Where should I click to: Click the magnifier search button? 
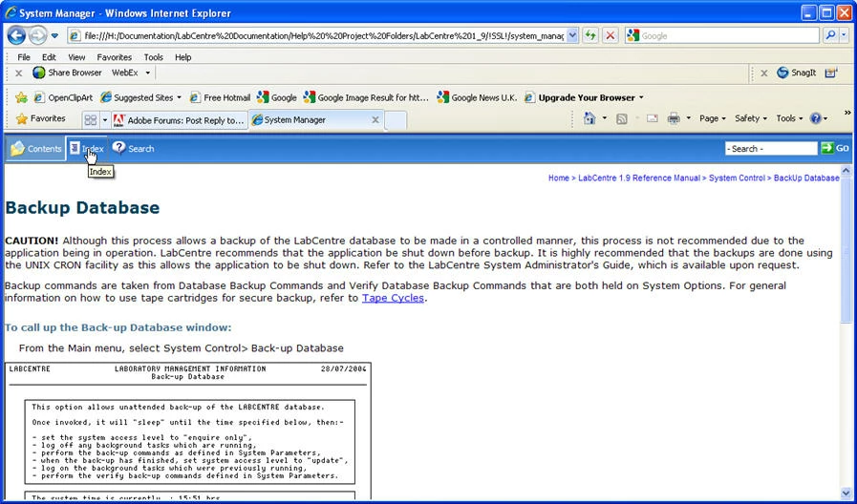[830, 36]
